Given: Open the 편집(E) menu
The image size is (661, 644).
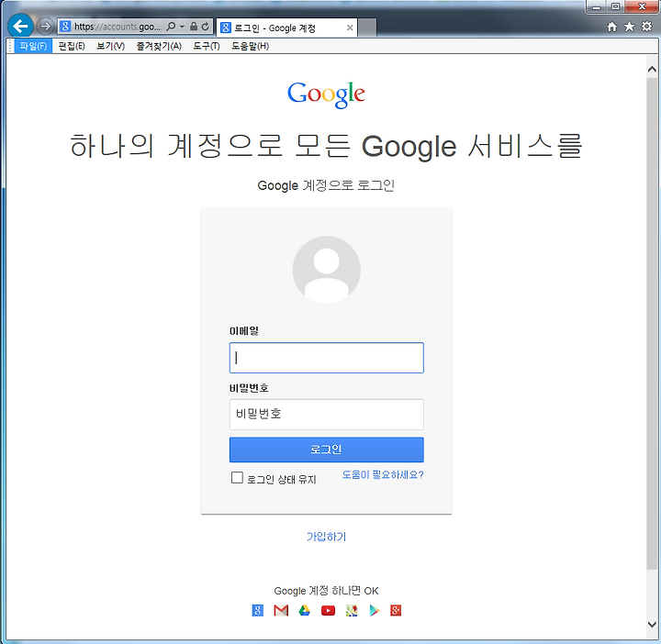Looking at the screenshot, I should tap(72, 46).
